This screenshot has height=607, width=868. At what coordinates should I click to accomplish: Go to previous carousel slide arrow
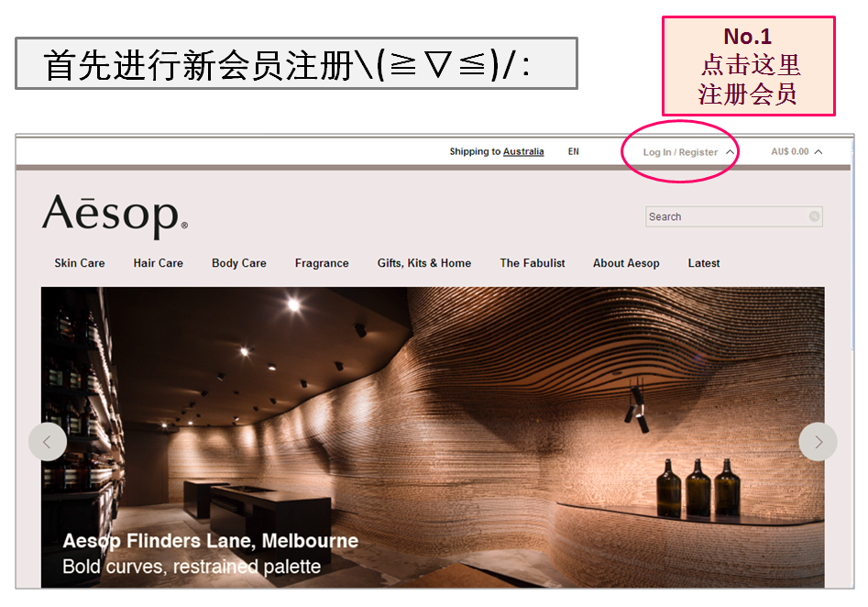[48, 442]
